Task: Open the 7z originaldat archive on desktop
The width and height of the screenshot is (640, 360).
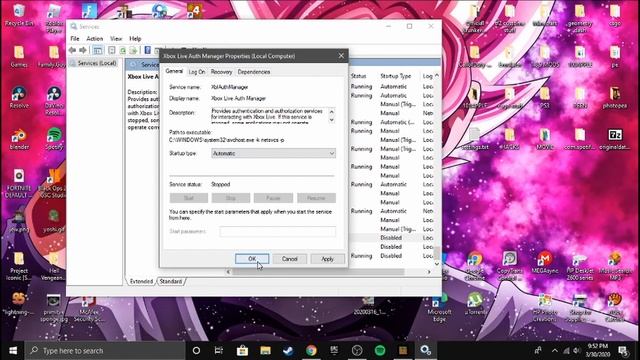Action: [x=615, y=139]
